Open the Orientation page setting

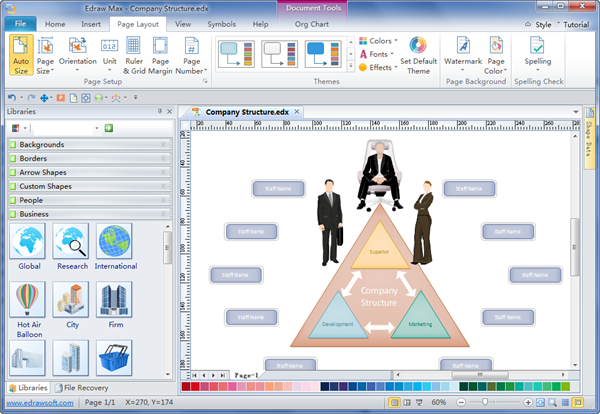77,55
